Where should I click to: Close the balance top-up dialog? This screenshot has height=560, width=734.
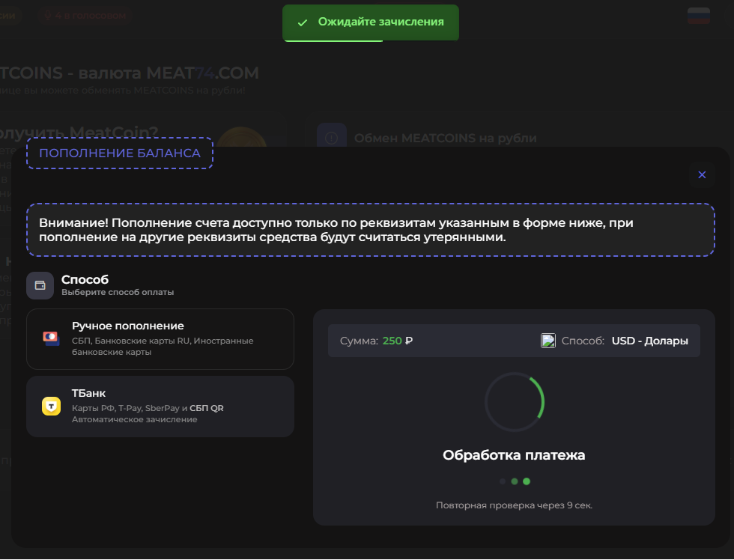pos(702,174)
